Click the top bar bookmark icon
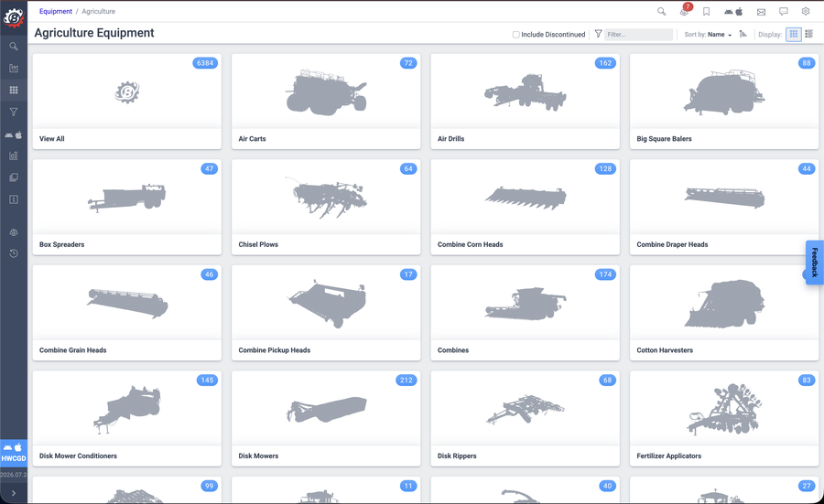This screenshot has width=824, height=504. tap(706, 12)
